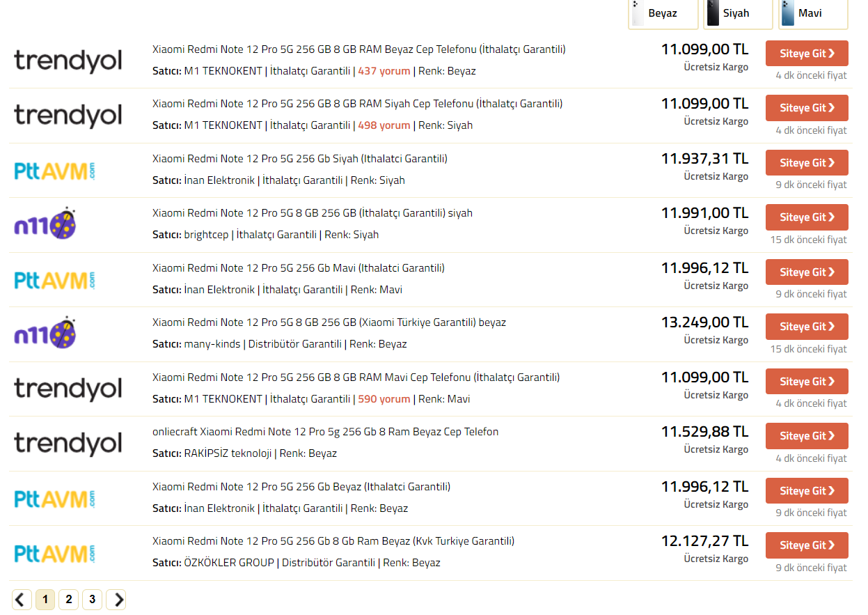868x615 pixels.
Task: Click 'Renk: Mavi' on the PttAVM İnan Elektronik row
Action: 377,290
